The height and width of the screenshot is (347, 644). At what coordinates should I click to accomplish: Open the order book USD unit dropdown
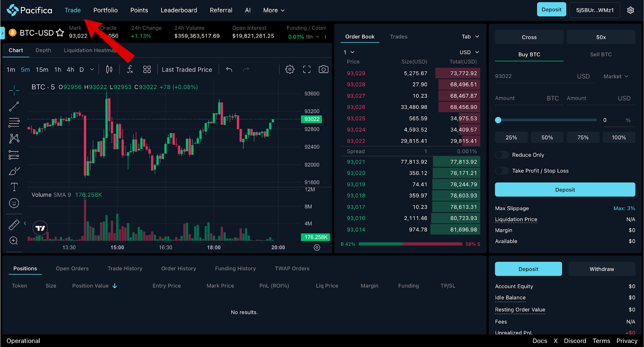pyautogui.click(x=469, y=52)
